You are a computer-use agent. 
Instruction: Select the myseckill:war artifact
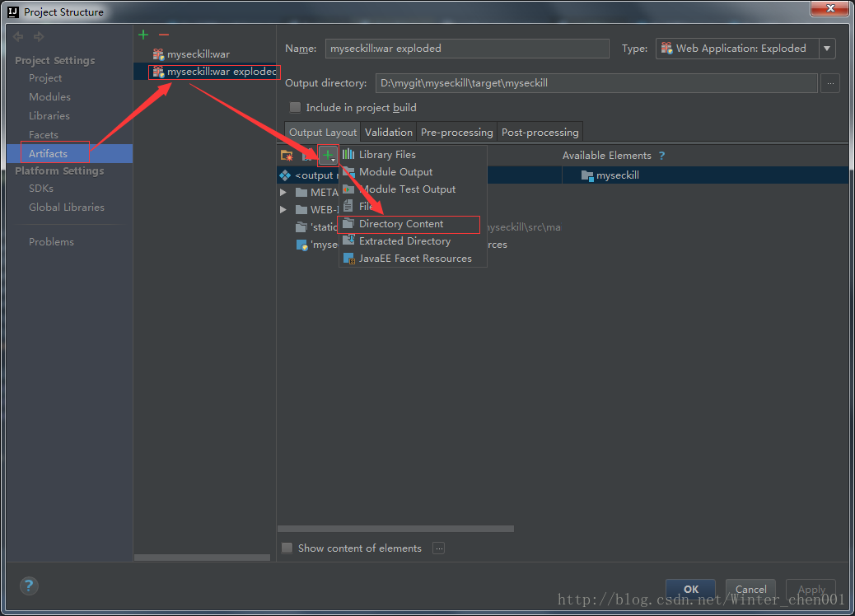199,54
